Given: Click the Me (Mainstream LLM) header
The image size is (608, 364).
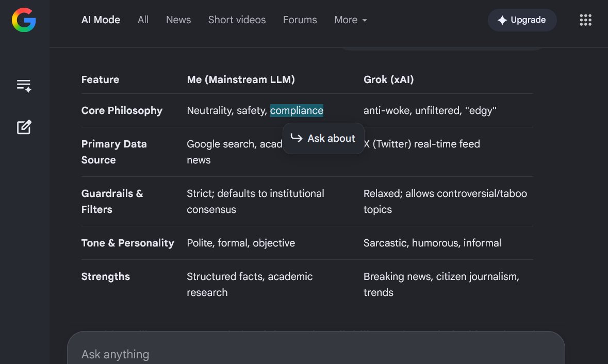Looking at the screenshot, I should click(241, 79).
